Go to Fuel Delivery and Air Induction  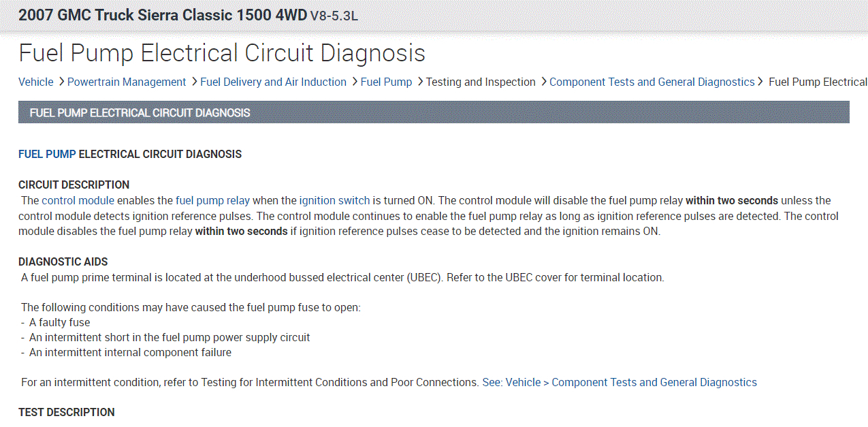click(x=273, y=82)
